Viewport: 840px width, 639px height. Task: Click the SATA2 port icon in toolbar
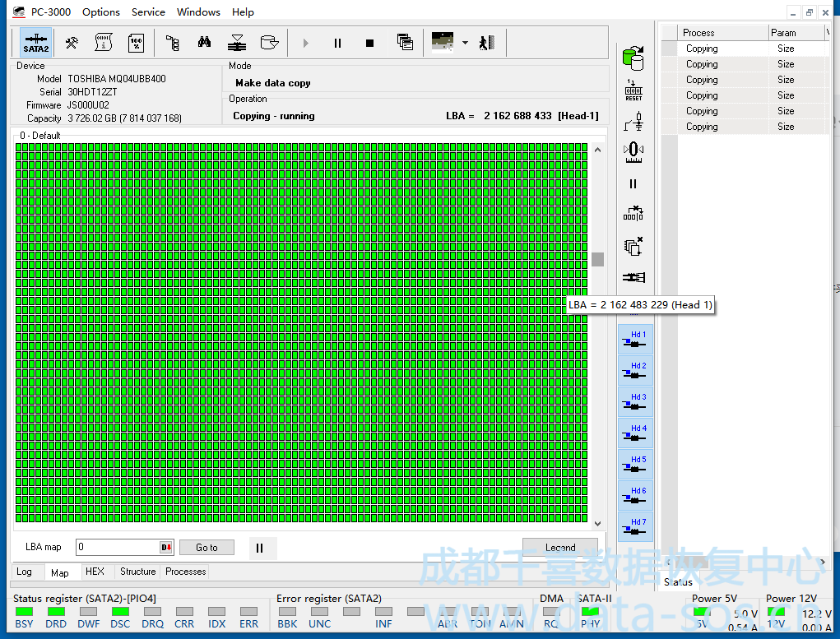tap(35, 43)
